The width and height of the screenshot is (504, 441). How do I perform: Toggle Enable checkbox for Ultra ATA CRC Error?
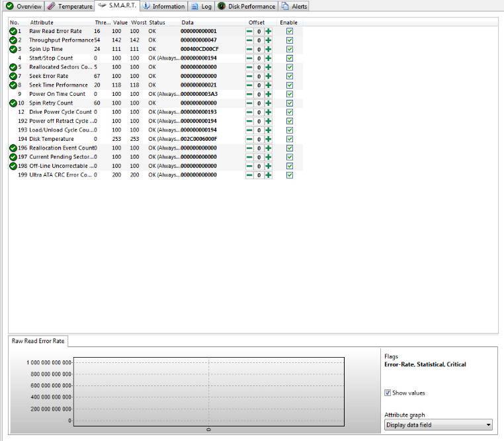point(290,175)
